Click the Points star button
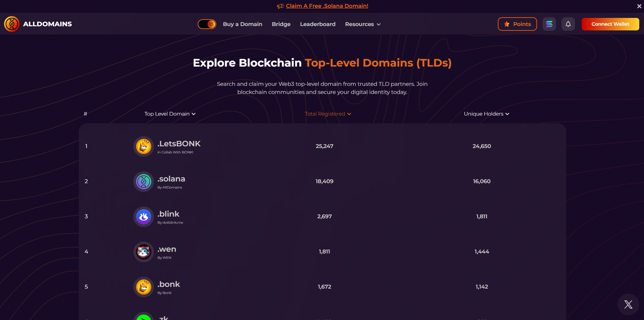Image resolution: width=644 pixels, height=320 pixels. coord(517,24)
